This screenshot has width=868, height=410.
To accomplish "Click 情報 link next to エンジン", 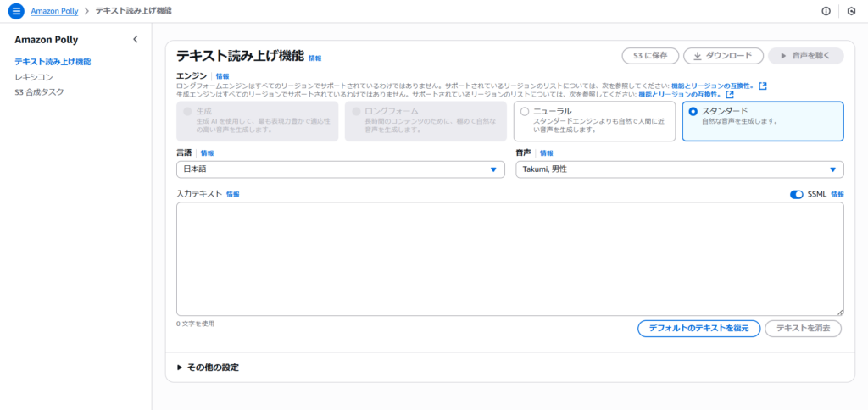I will click(x=223, y=76).
